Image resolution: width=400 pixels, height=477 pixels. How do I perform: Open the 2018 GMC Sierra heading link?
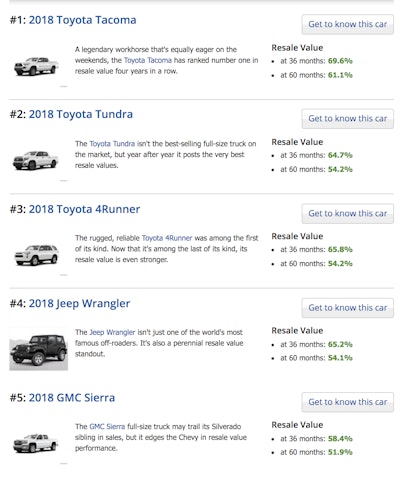[72, 398]
